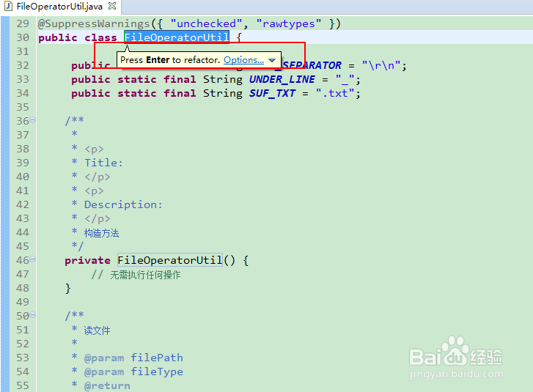Click the 无需执行任何操作 comment
The width and height of the screenshot is (533, 392).
145,275
